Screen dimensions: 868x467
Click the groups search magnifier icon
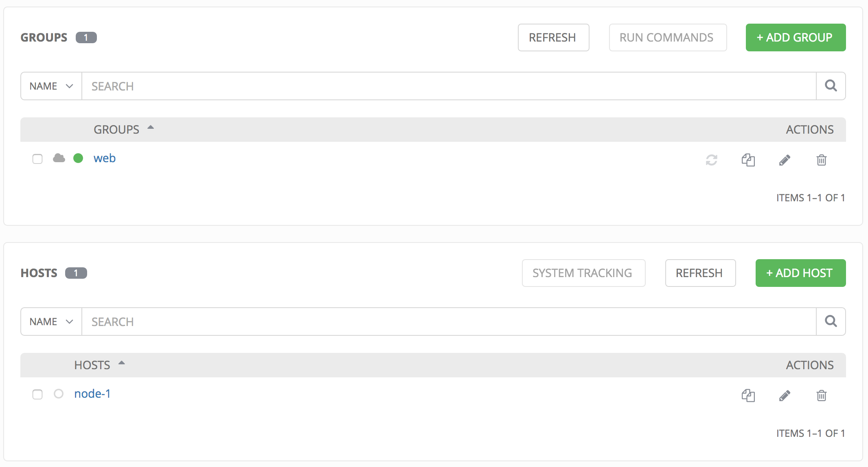(831, 86)
